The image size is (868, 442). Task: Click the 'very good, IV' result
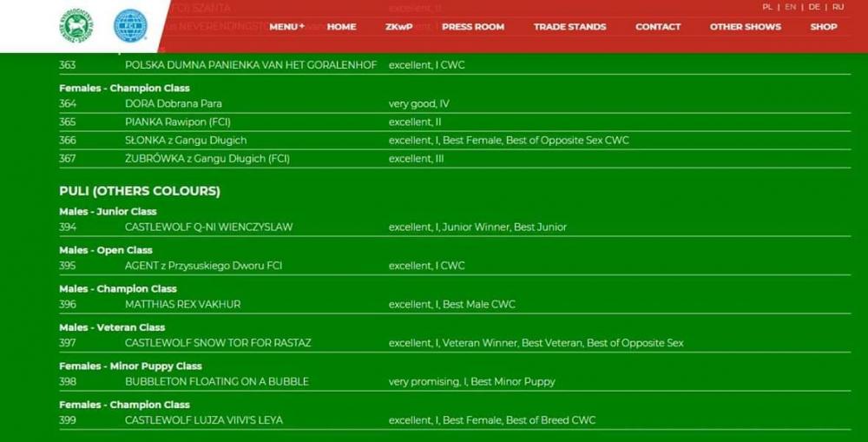click(x=419, y=103)
